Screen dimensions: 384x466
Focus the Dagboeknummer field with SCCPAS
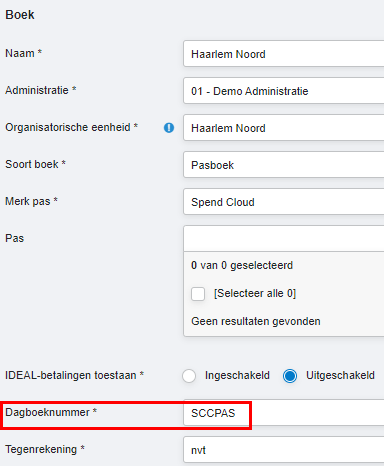(x=284, y=413)
